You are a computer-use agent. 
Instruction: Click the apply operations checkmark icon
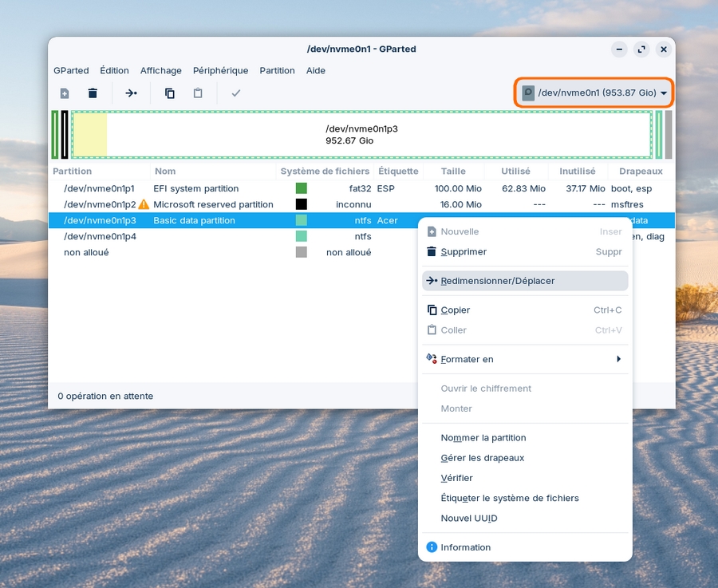point(236,93)
